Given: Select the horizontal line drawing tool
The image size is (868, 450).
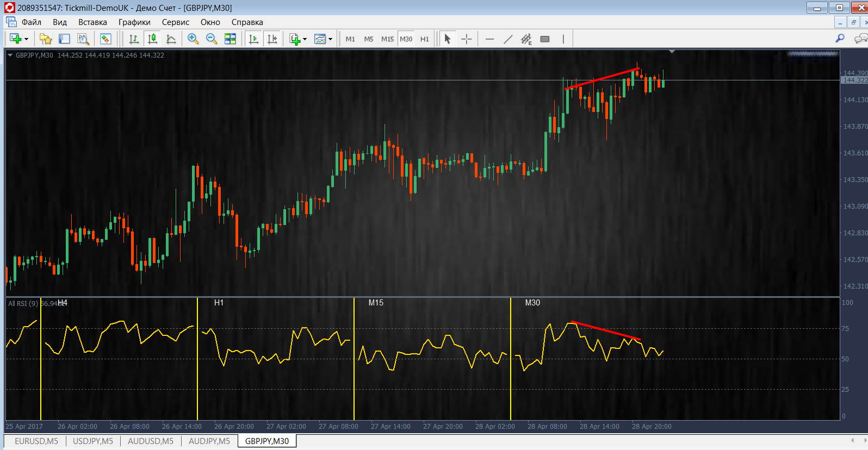Looking at the screenshot, I should tap(489, 39).
